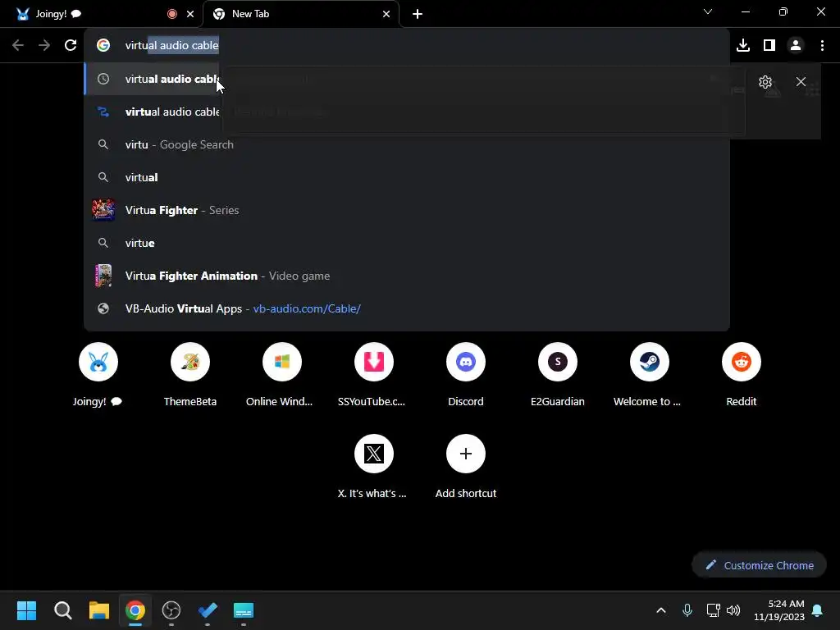Image resolution: width=840 pixels, height=630 pixels.
Task: Select second virtual audio cable suggestion
Action: [x=407, y=112]
